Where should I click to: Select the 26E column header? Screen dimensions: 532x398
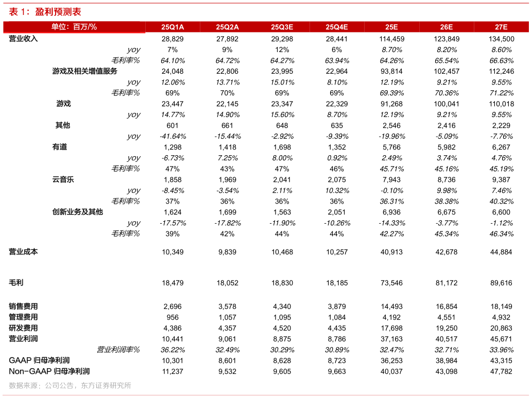446,27
